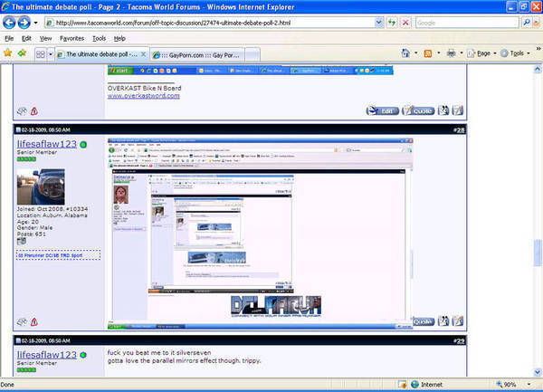
Task: Open the www.overkastworld.com signature link
Action: [143, 96]
